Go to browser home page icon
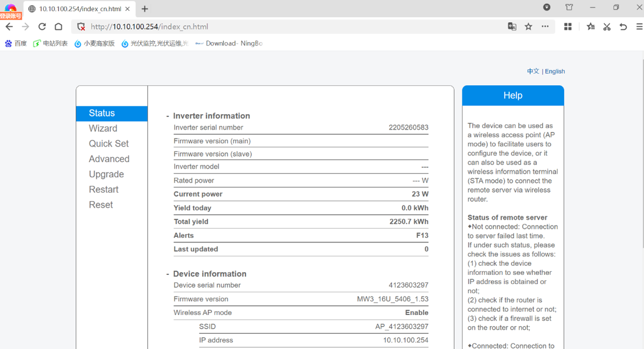The height and width of the screenshot is (349, 644). (59, 27)
